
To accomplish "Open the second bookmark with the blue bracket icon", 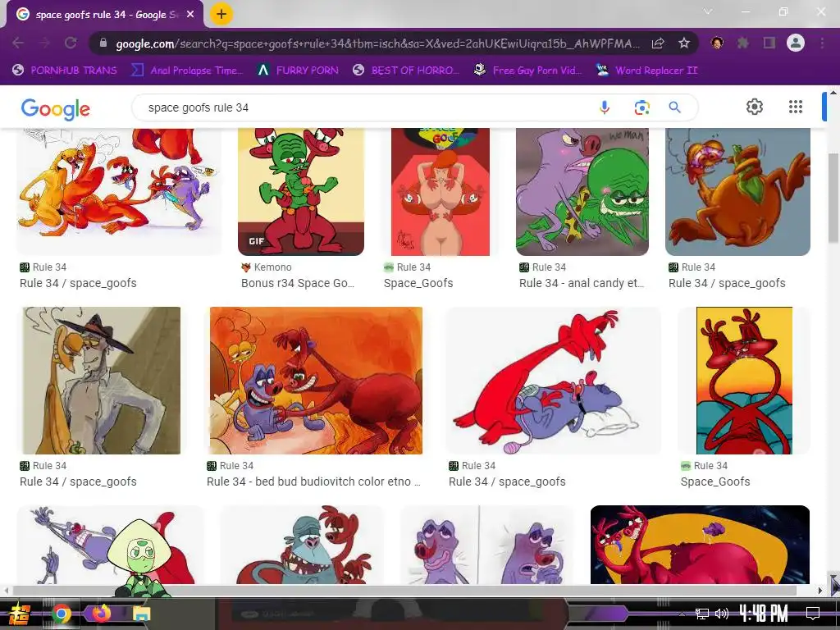I will pos(187,71).
